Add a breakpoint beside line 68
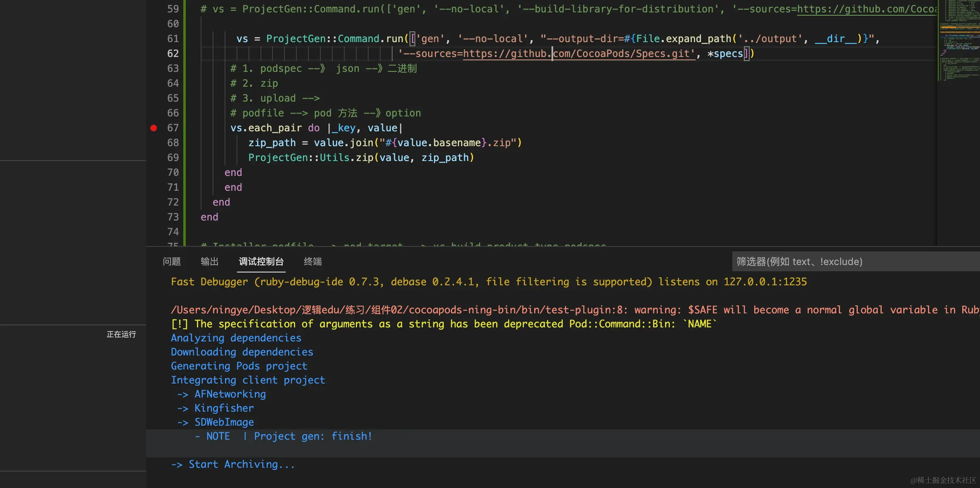This screenshot has width=980, height=488. 154,143
